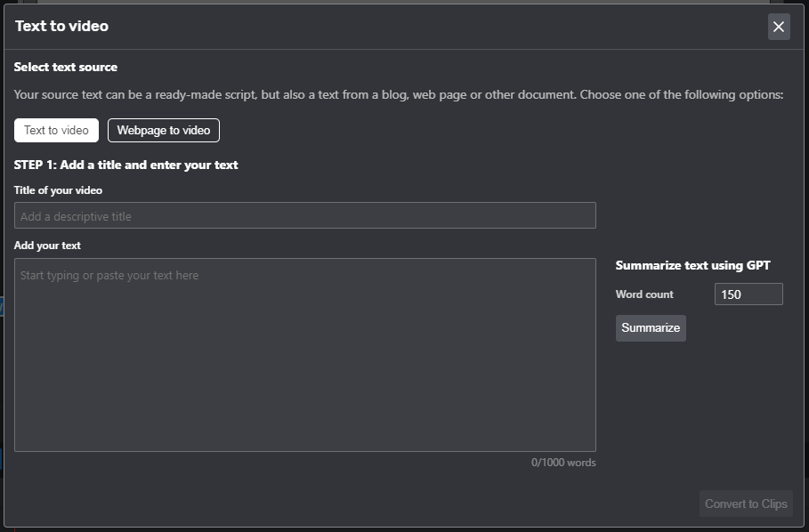The height and width of the screenshot is (532, 809).
Task: Click the Title of your video field
Action: tap(305, 215)
